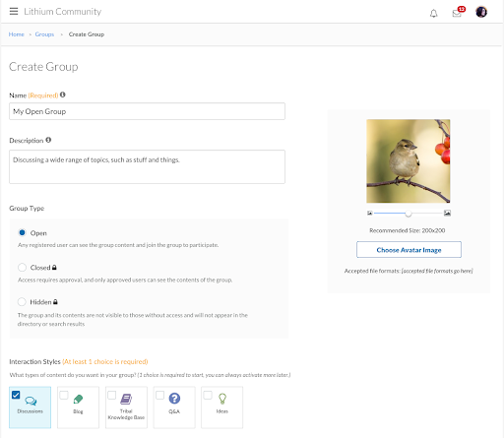This screenshot has width=504, height=438.
Task: Click the large image zoom-in icon
Action: tap(447, 214)
